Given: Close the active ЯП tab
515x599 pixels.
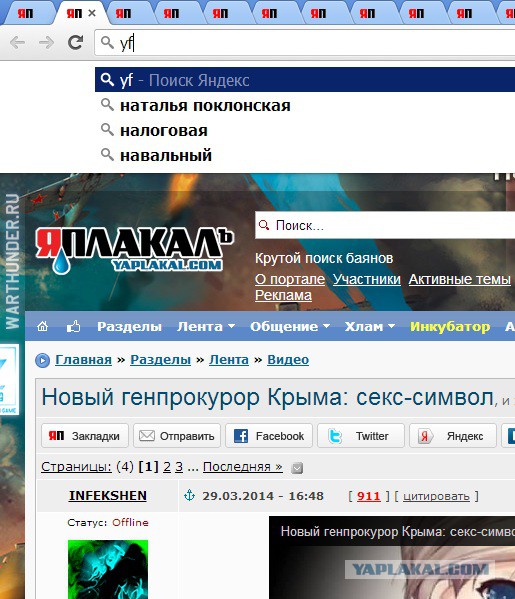Looking at the screenshot, I should 92,13.
